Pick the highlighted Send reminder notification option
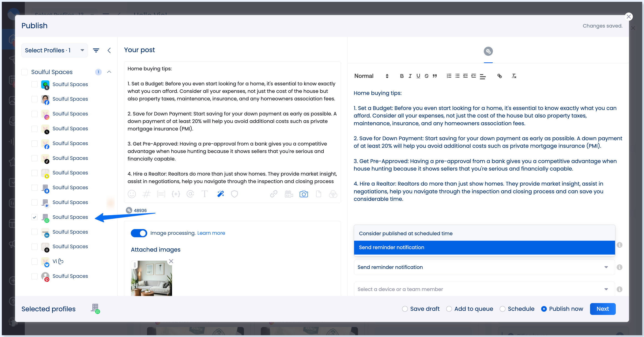 pos(484,248)
